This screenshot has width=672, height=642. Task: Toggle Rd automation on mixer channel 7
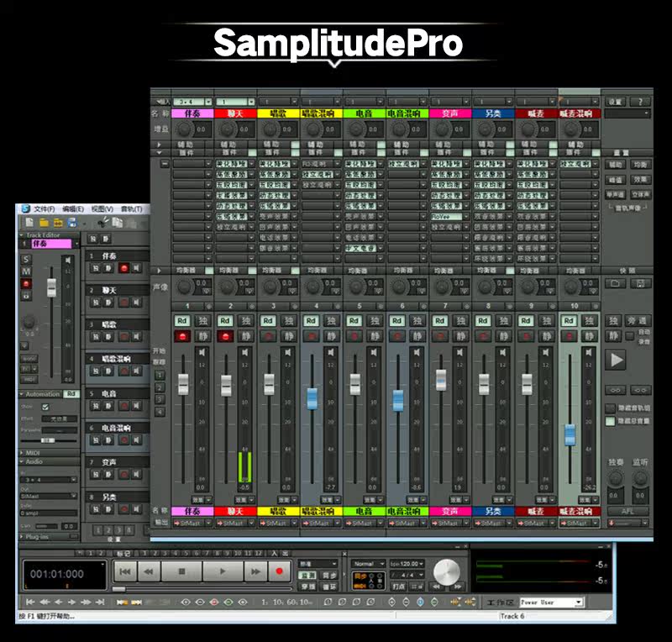(x=439, y=321)
